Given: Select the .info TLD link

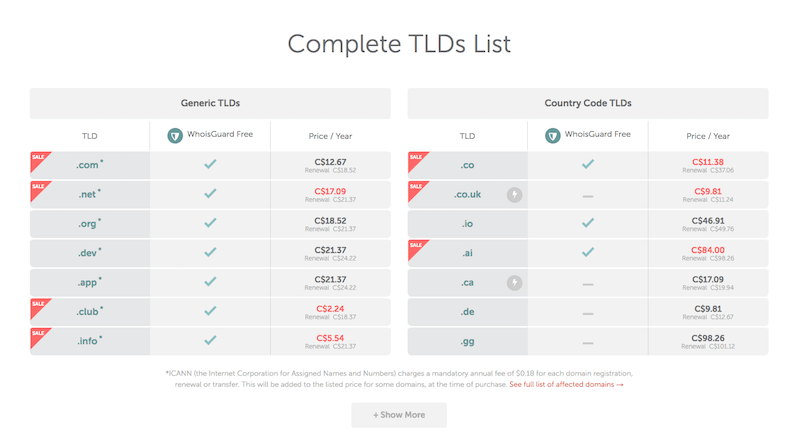Looking at the screenshot, I should (x=87, y=341).
